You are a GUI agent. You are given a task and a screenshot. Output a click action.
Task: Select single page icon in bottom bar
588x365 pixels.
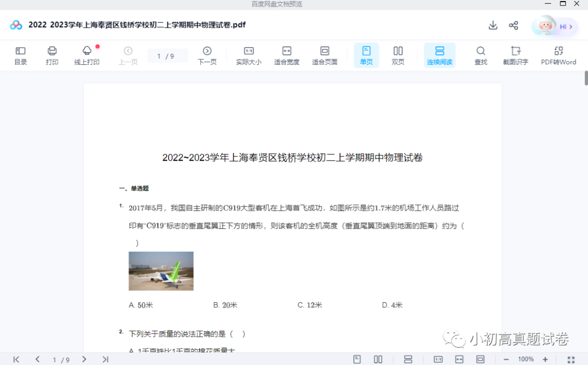click(357, 360)
